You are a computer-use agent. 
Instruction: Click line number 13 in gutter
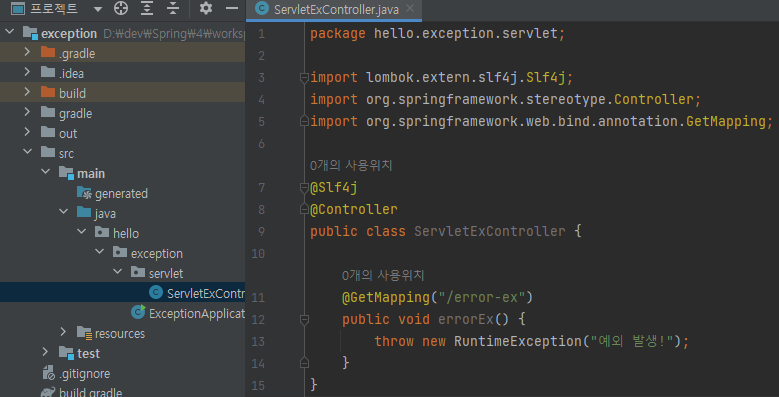pos(258,342)
